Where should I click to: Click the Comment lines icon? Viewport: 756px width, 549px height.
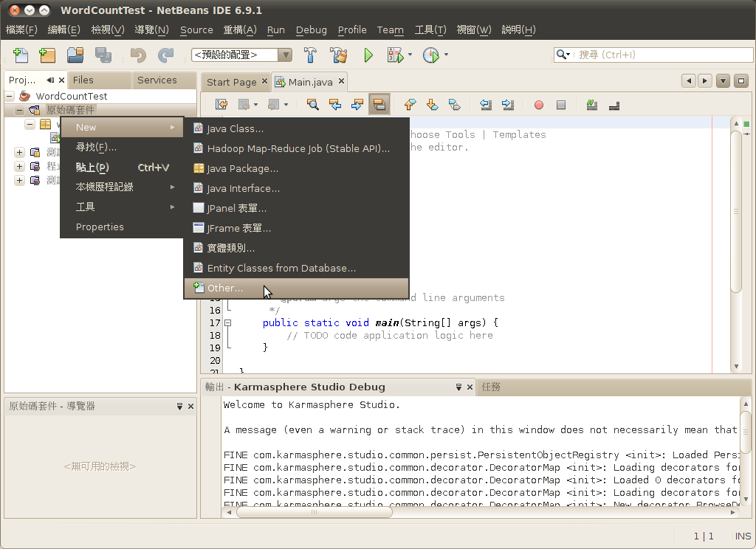point(592,104)
